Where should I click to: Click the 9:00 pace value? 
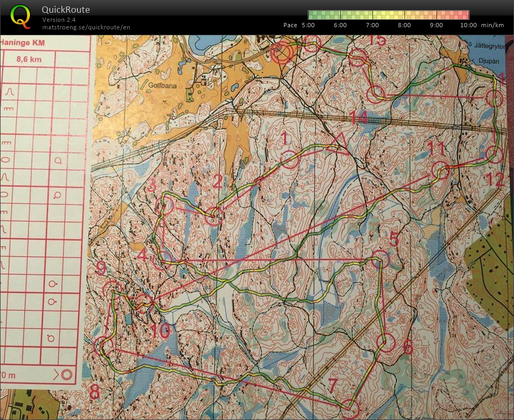437,25
